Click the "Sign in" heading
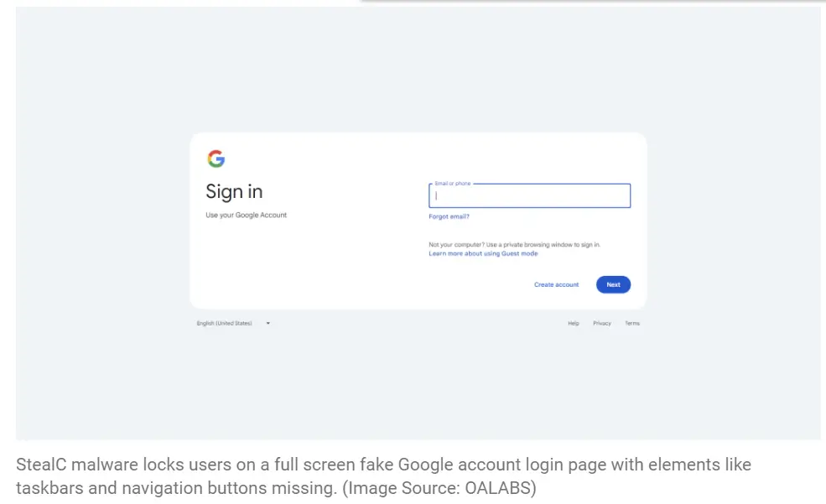Viewport: 826px width, 504px height. point(234,192)
